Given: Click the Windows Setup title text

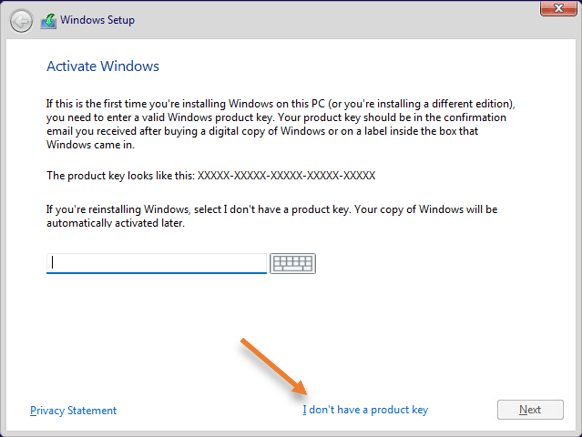Looking at the screenshot, I should (97, 20).
